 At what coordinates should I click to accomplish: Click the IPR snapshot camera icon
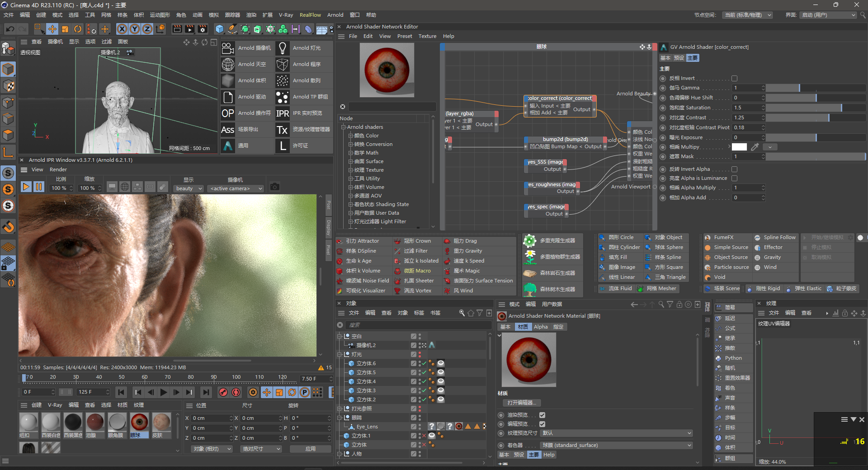pyautogui.click(x=275, y=187)
